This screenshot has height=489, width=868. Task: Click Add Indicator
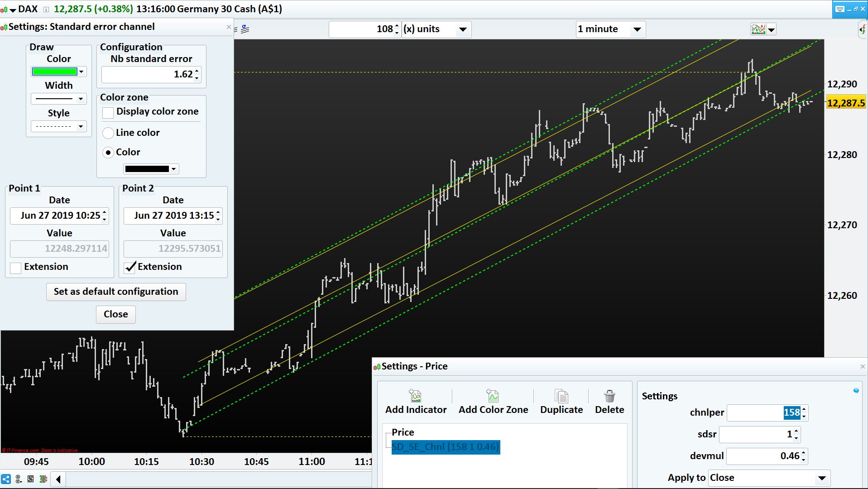(x=416, y=402)
